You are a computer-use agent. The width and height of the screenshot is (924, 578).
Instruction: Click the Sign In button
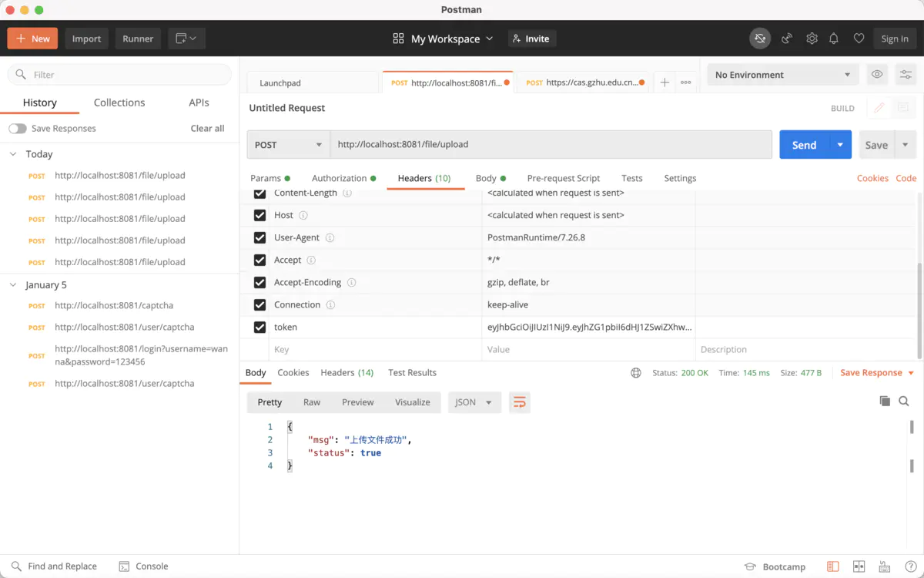[x=895, y=39]
